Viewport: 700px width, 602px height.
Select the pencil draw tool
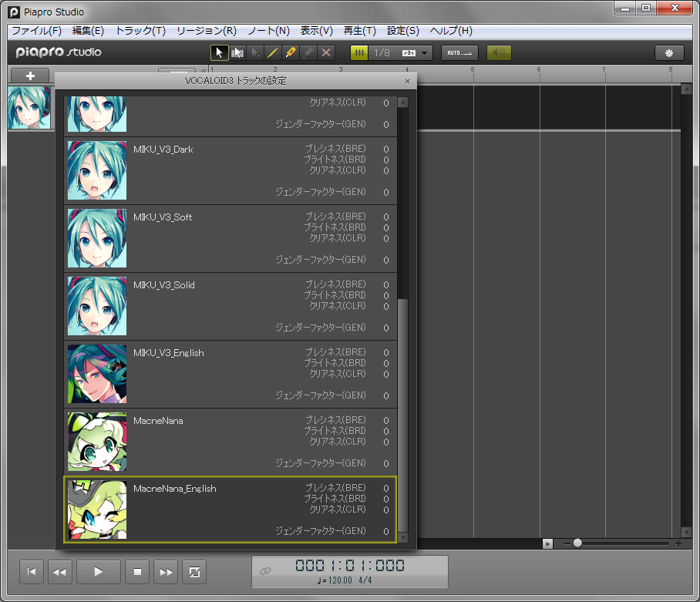point(272,52)
